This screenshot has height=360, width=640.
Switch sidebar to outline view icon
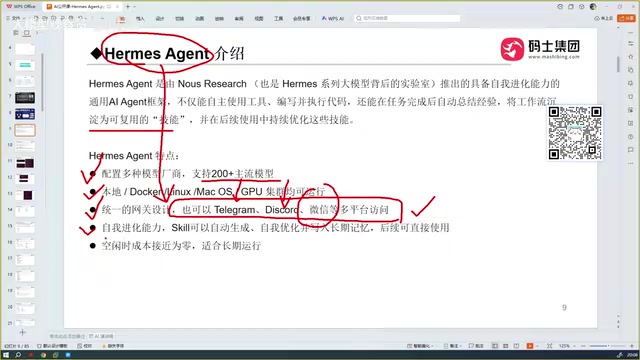click(16, 33)
